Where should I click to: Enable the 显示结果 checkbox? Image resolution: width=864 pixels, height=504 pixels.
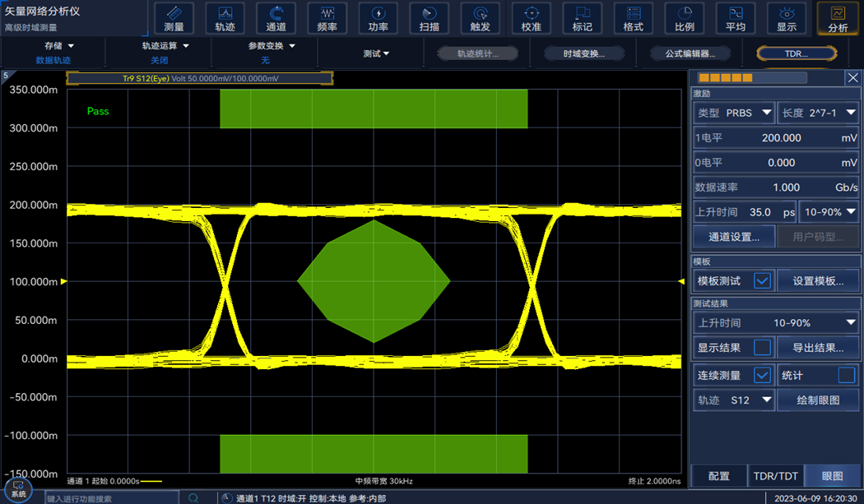[762, 348]
